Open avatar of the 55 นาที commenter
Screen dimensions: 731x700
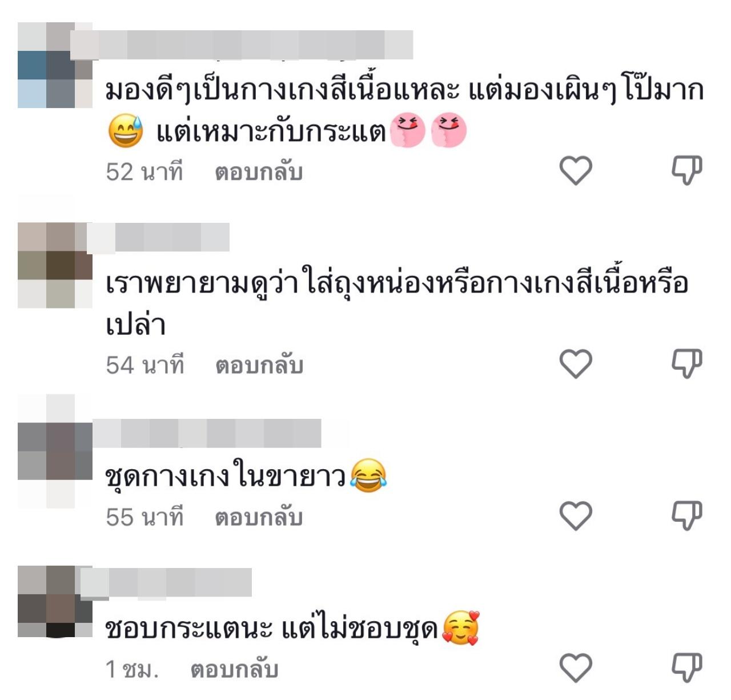point(55,451)
